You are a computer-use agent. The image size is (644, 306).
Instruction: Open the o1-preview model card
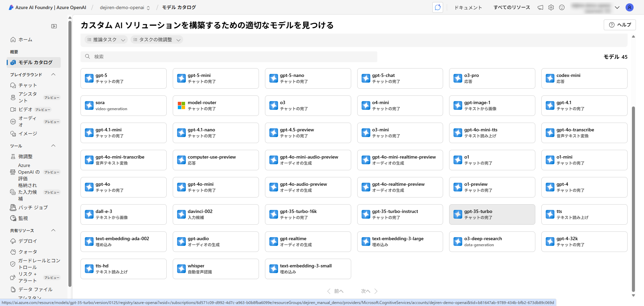point(492,187)
